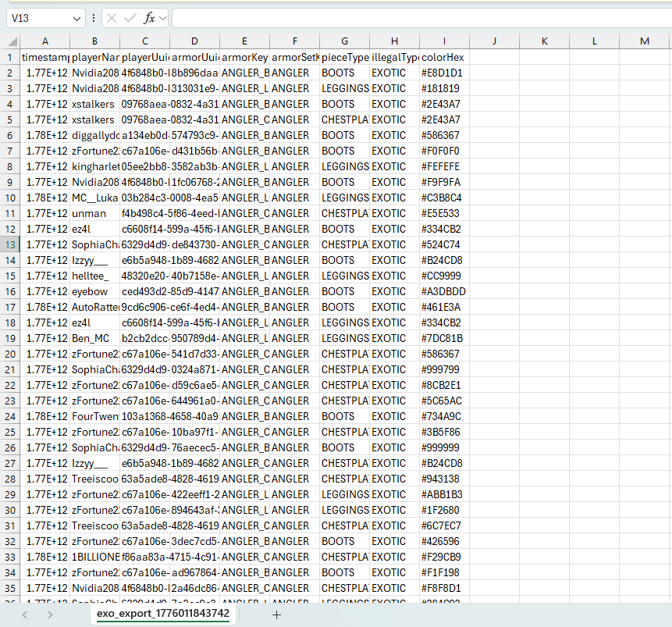Viewport: 672px width, 627px height.
Task: Open the formula bar options dots
Action: [x=94, y=18]
